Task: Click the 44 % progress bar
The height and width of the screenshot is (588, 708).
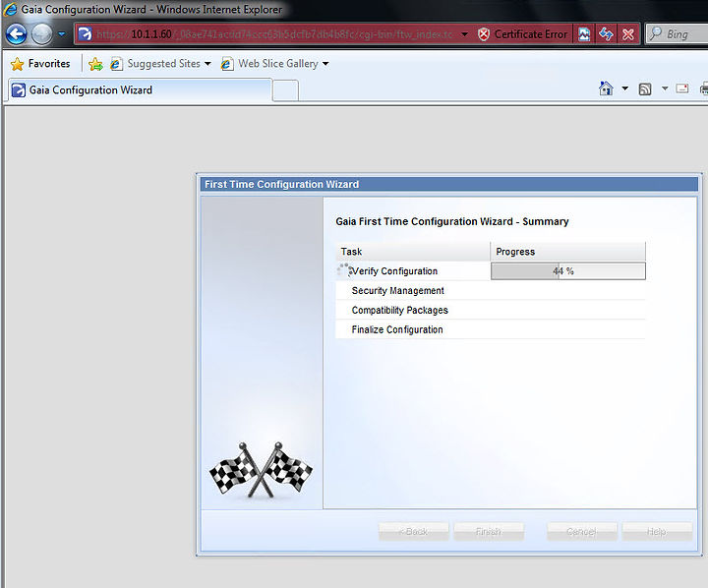Action: pos(568,271)
